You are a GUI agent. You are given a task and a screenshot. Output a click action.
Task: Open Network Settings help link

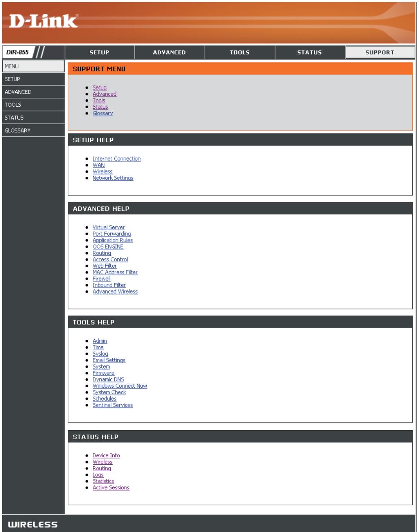113,178
